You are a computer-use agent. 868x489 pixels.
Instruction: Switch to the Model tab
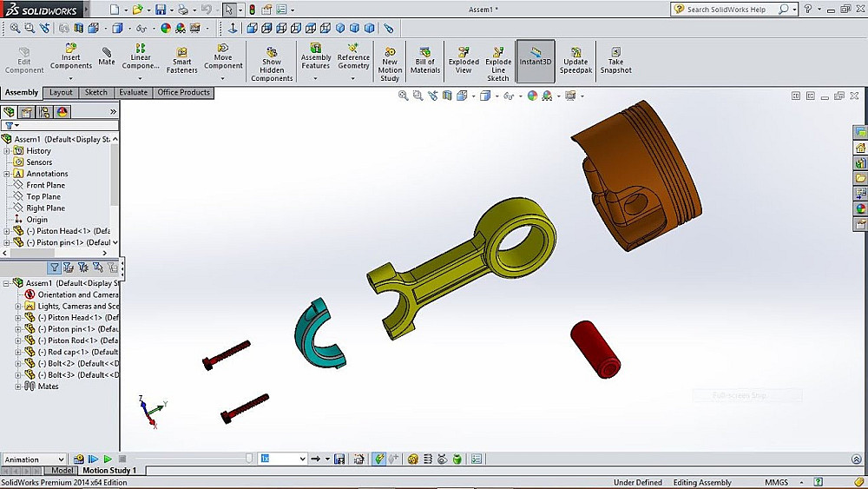pos(62,470)
